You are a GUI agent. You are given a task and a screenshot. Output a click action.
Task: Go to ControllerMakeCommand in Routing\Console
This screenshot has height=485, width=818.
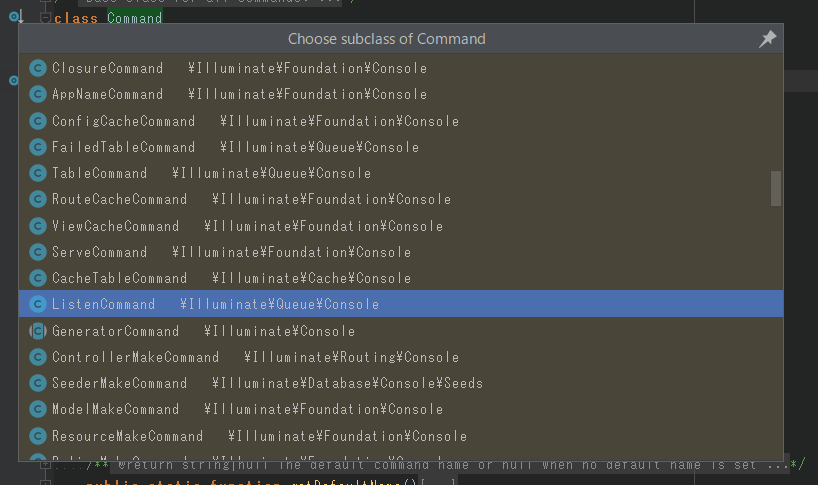136,357
